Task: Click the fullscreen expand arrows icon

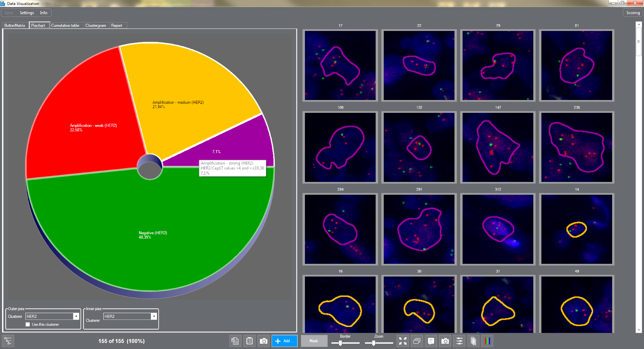Action: point(402,341)
